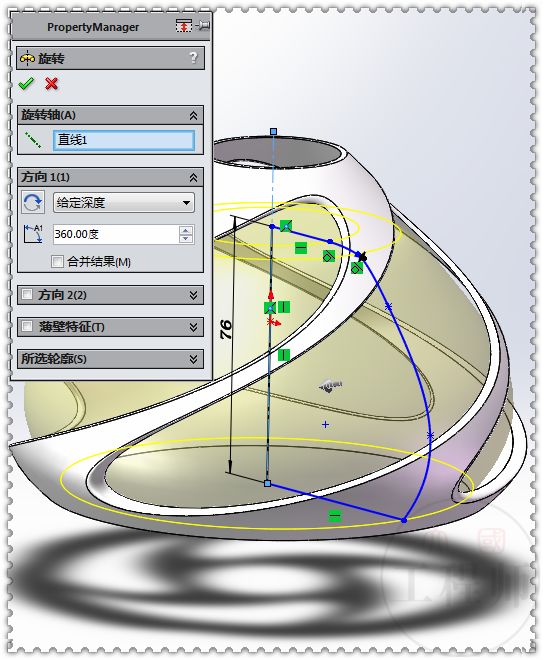The height and width of the screenshot is (660, 543).
Task: Open the 给定深度 dropdown
Action: [x=123, y=202]
